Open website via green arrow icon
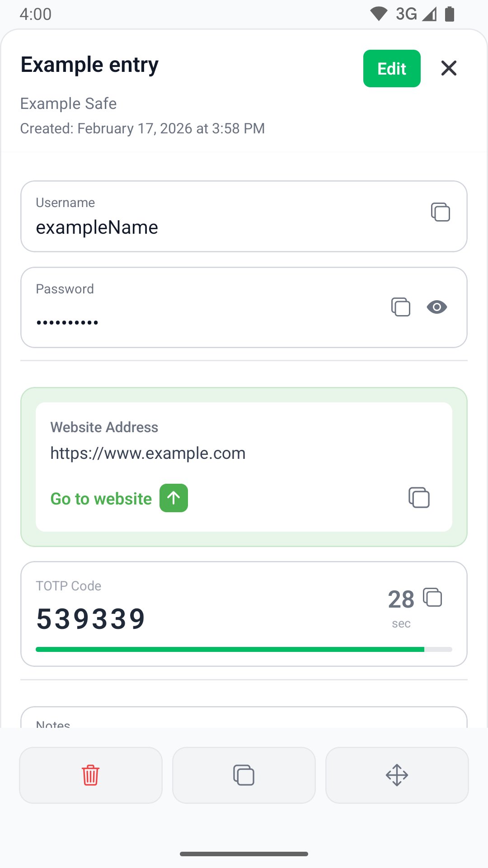 point(174,498)
